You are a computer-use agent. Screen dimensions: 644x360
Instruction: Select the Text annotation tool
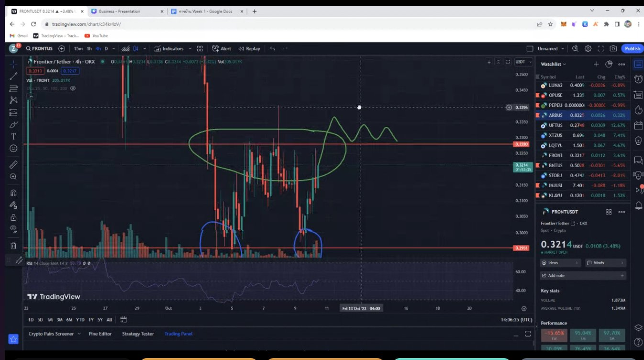click(x=13, y=136)
